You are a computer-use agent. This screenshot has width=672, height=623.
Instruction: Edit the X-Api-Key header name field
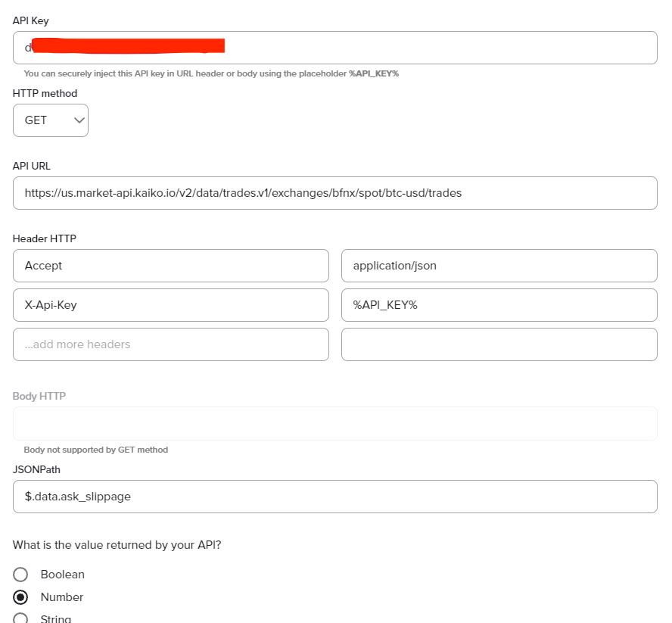pos(170,305)
